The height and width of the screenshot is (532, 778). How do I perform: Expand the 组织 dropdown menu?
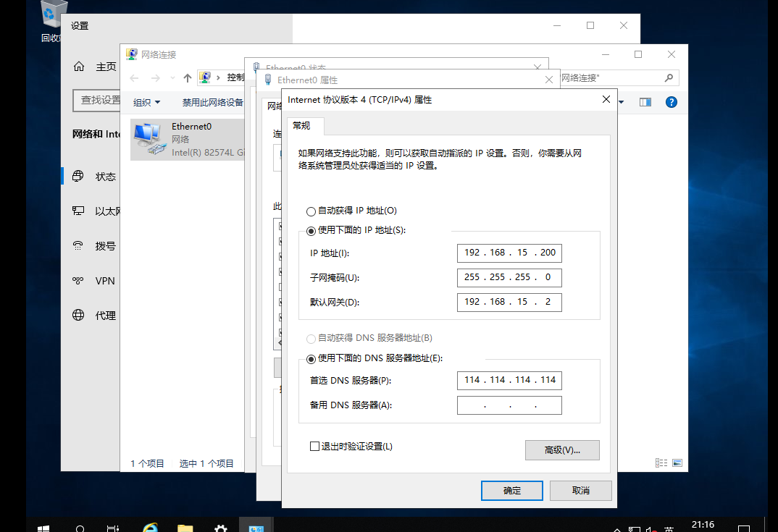[147, 102]
